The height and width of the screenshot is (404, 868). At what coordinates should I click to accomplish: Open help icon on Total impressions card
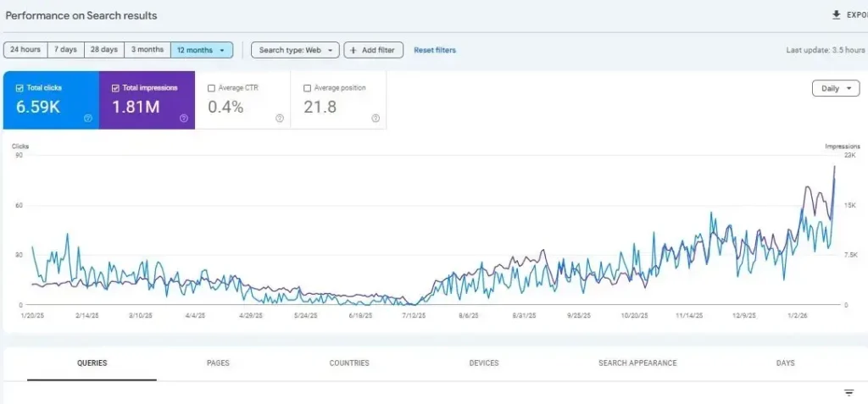coord(184,119)
